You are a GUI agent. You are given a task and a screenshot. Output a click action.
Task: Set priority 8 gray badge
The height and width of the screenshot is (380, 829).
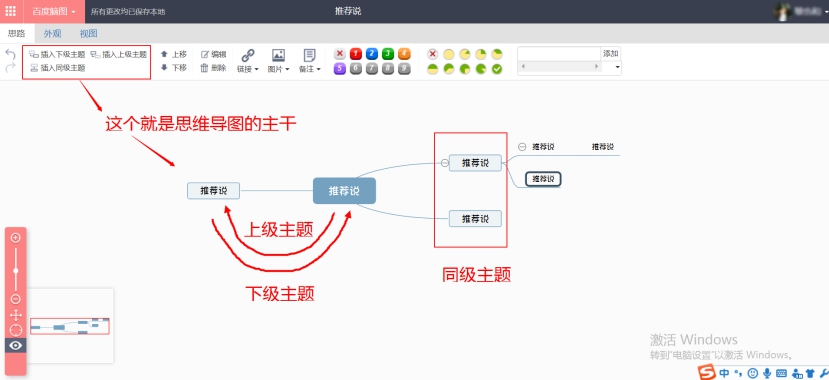[388, 69]
